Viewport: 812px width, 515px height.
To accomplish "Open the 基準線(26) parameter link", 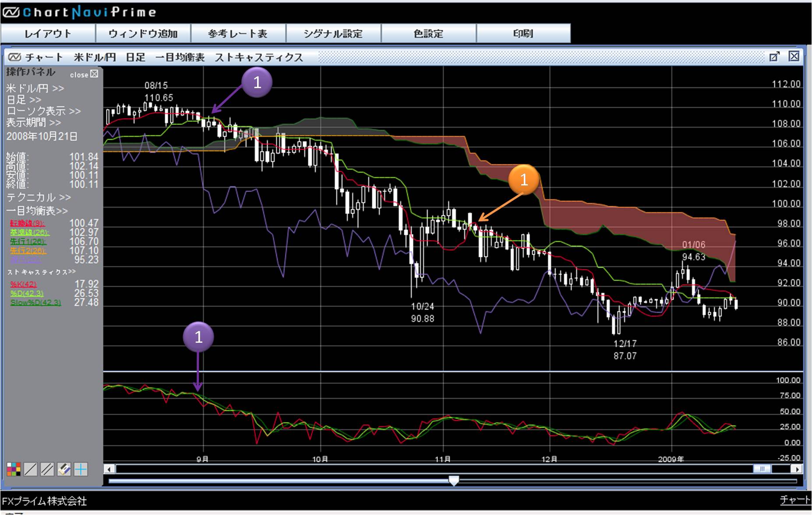I will (x=30, y=232).
